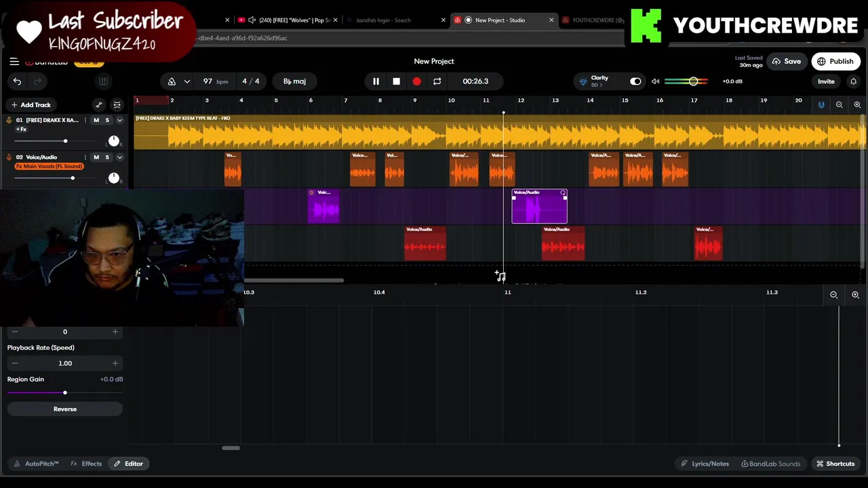Click track 01 pan knob

tap(113, 141)
